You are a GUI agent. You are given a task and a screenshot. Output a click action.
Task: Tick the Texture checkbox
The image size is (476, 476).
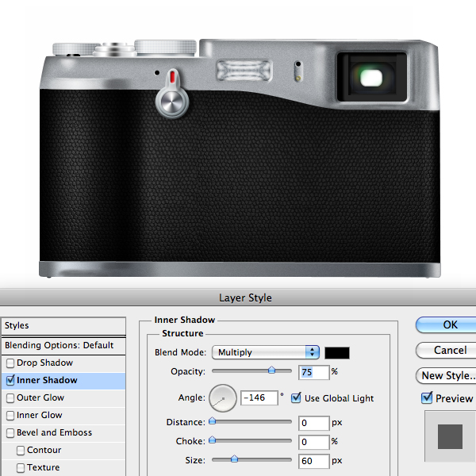point(21,468)
